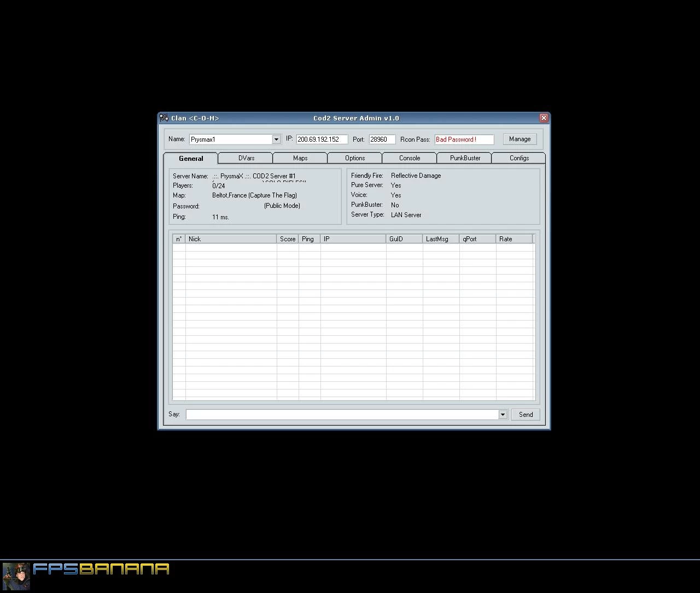Click the Say message input field

click(x=342, y=415)
